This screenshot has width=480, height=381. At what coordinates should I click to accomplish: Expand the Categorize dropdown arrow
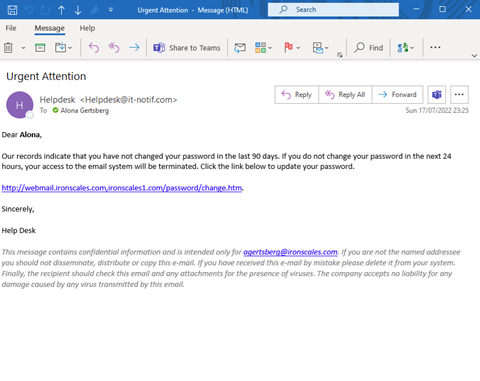click(270, 48)
